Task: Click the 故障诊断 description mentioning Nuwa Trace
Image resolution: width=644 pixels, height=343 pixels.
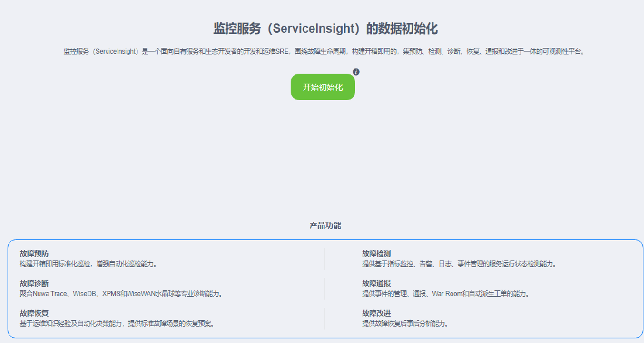Action: pos(120,293)
